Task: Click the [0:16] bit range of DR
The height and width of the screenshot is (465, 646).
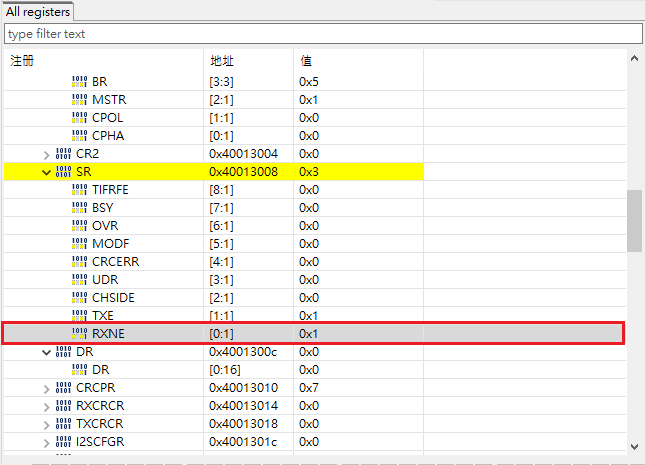Action: [225, 369]
